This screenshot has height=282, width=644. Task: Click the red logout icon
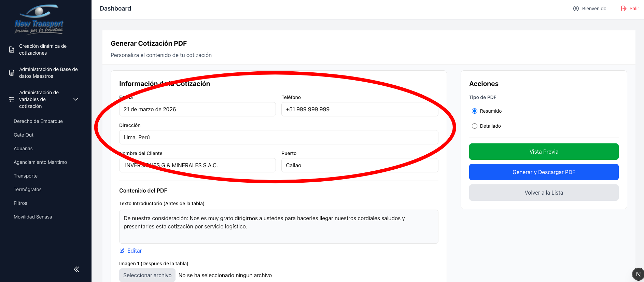tap(624, 9)
